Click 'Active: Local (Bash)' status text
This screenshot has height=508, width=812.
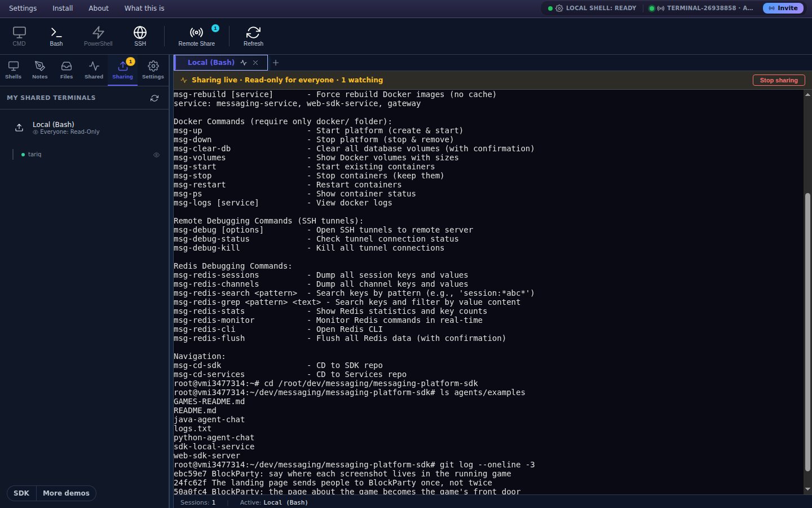[274, 502]
